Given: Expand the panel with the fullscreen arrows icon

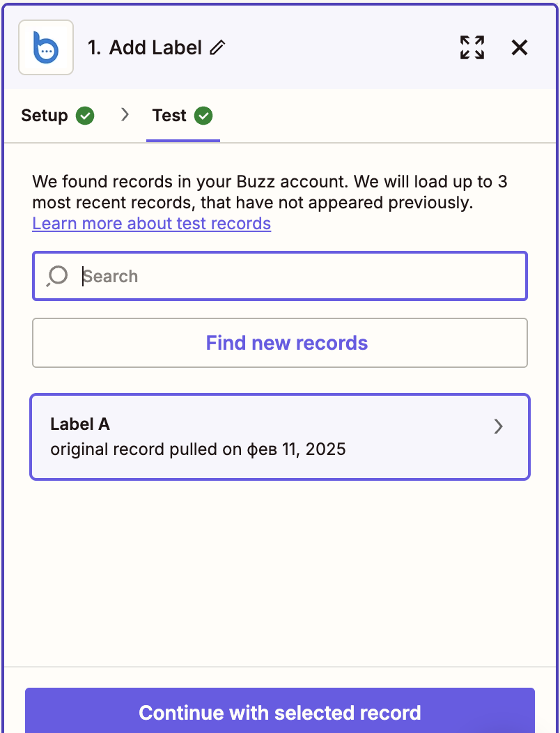Looking at the screenshot, I should (472, 47).
